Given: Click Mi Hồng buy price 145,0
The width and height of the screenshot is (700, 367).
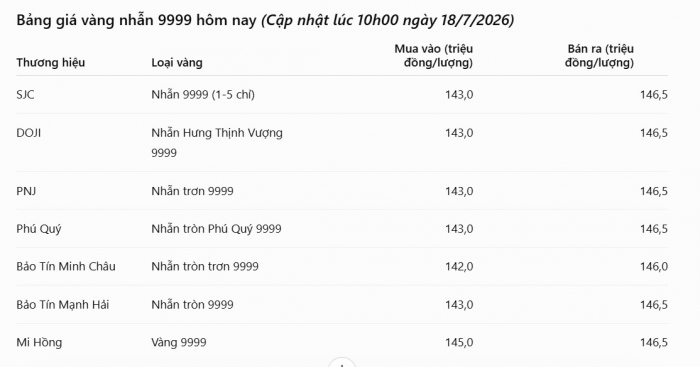Looking at the screenshot, I should point(459,342).
